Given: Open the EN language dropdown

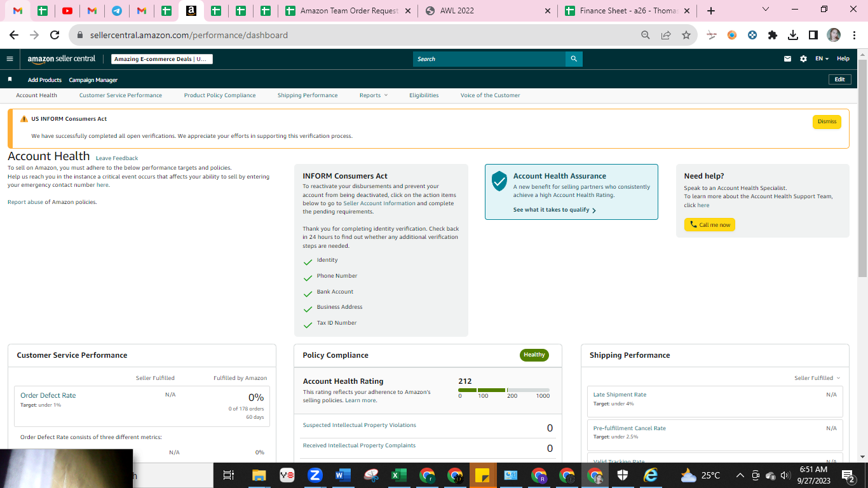Looking at the screenshot, I should (822, 59).
